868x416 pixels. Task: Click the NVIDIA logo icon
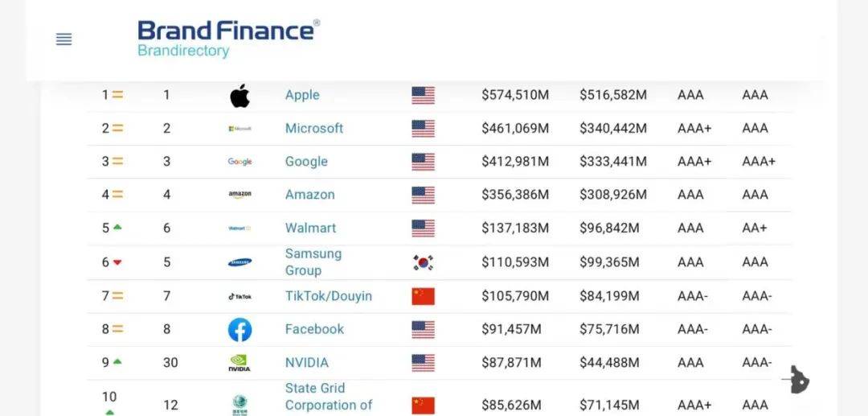tap(240, 363)
